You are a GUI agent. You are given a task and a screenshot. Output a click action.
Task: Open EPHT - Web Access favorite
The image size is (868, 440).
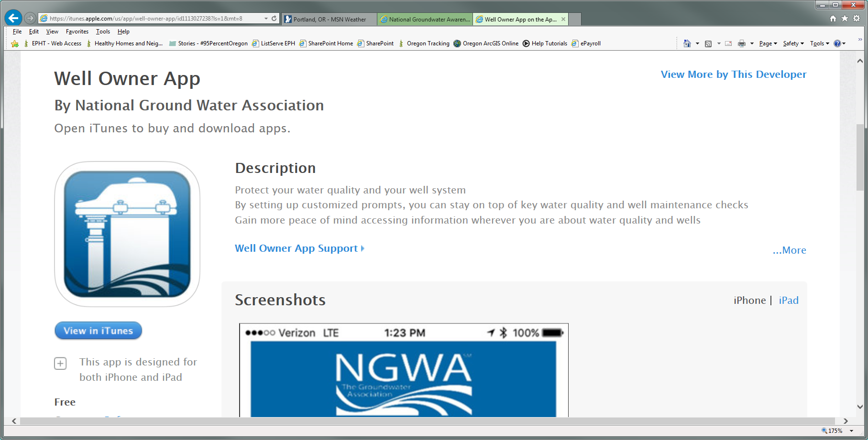[x=53, y=43]
